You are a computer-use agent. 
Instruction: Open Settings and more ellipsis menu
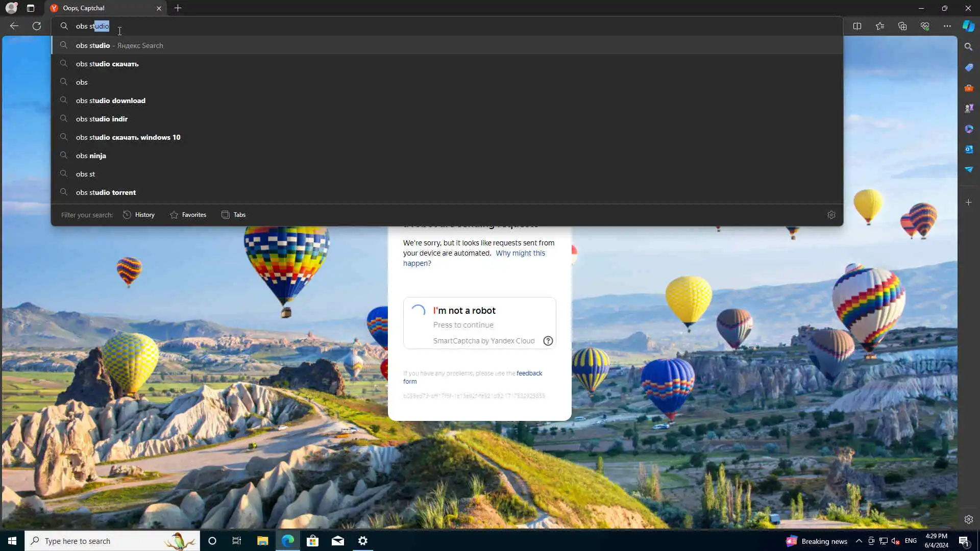pyautogui.click(x=947, y=26)
